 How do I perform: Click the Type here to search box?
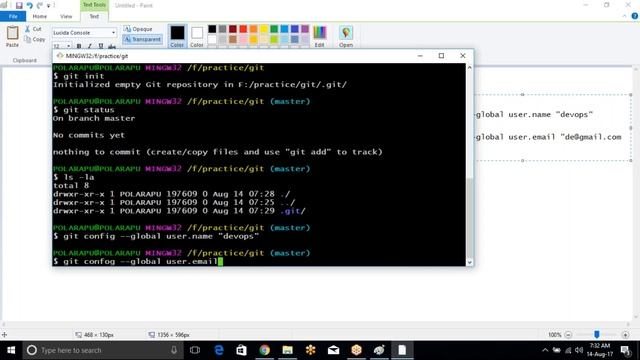tap(103, 350)
